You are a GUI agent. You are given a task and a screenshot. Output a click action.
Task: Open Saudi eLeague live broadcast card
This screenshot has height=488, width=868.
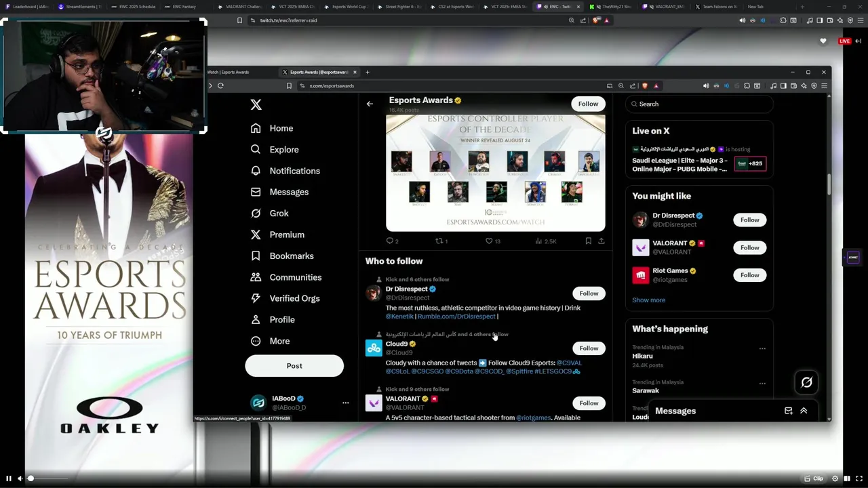click(699, 160)
